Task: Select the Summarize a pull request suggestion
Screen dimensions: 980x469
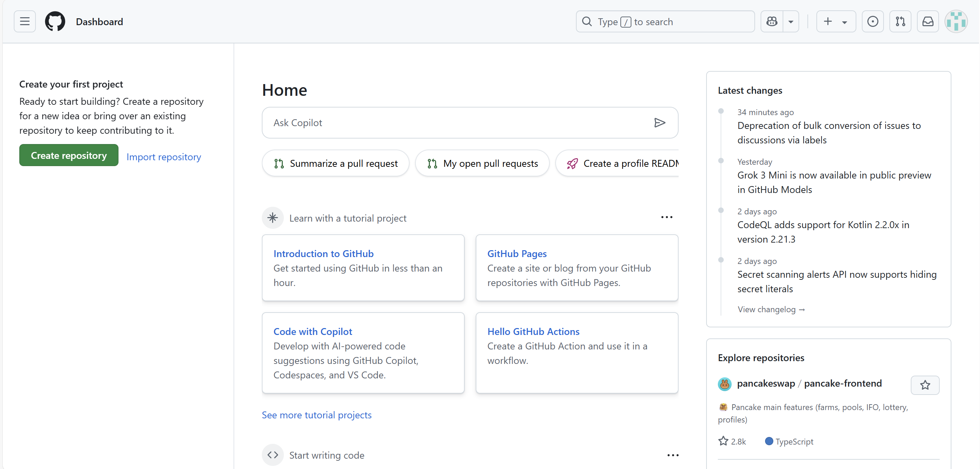Action: point(336,163)
